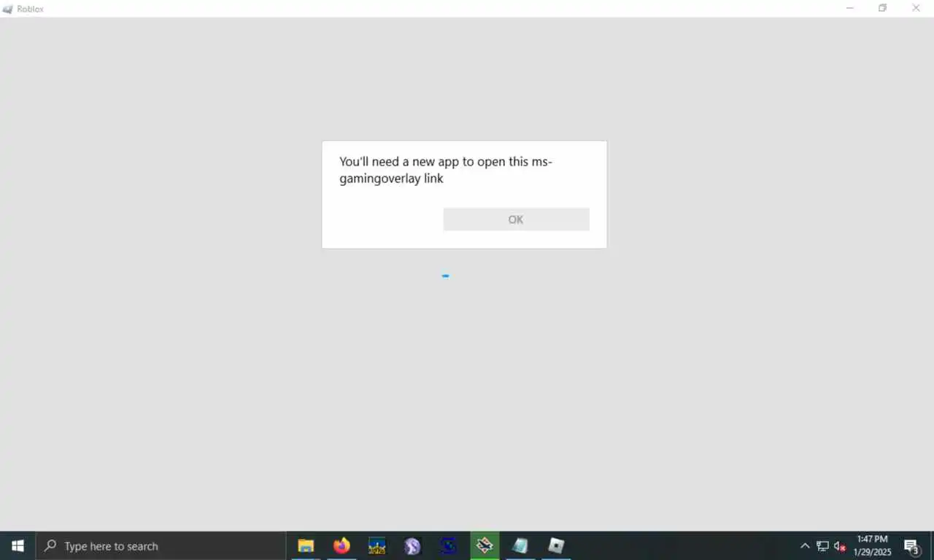This screenshot has width=934, height=560.
Task: Open the clock showing 1:47 PM
Action: 872,545
